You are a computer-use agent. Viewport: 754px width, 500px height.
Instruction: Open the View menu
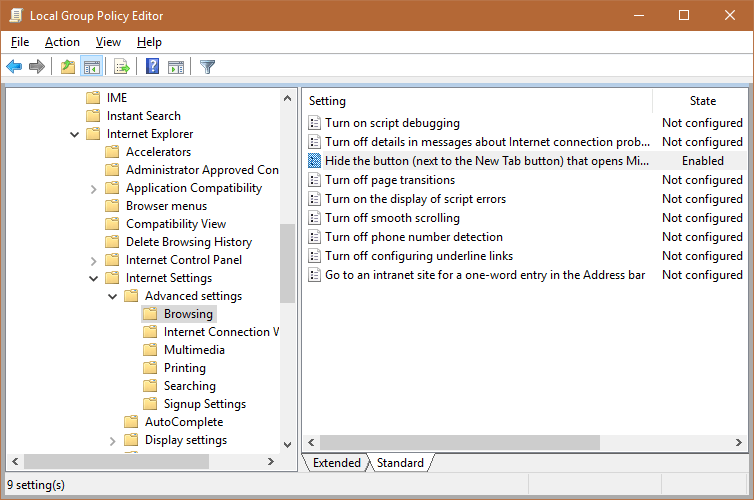click(108, 42)
